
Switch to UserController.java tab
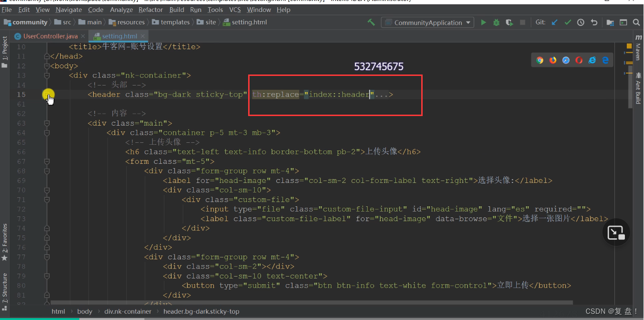click(x=50, y=36)
